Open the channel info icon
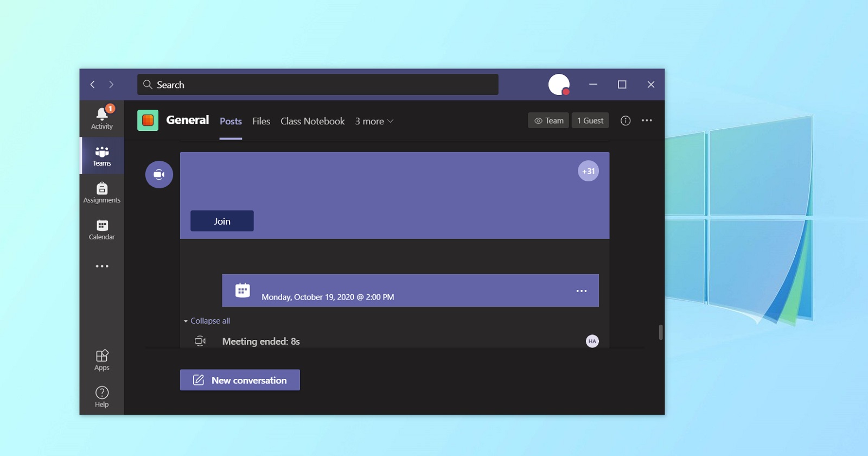The width and height of the screenshot is (868, 456). click(626, 121)
